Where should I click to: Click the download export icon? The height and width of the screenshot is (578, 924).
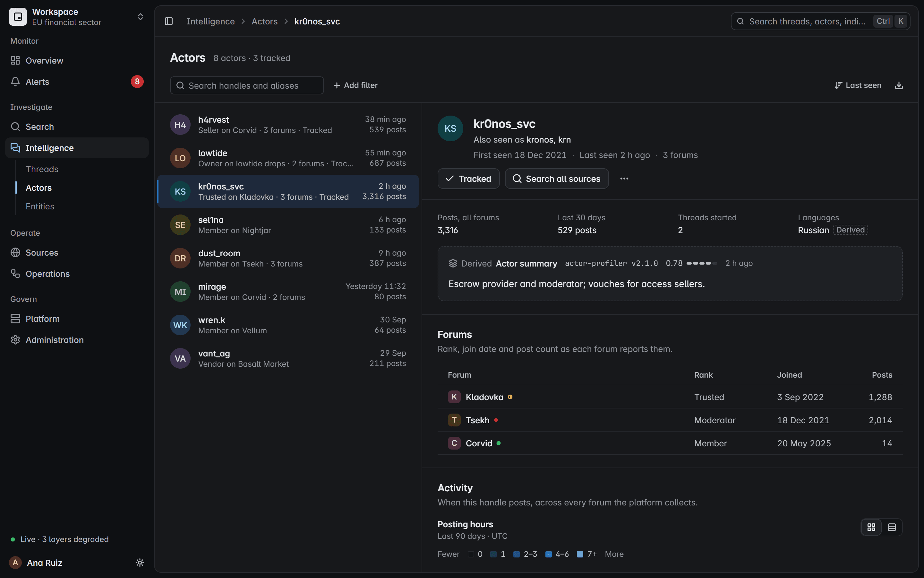coord(899,85)
